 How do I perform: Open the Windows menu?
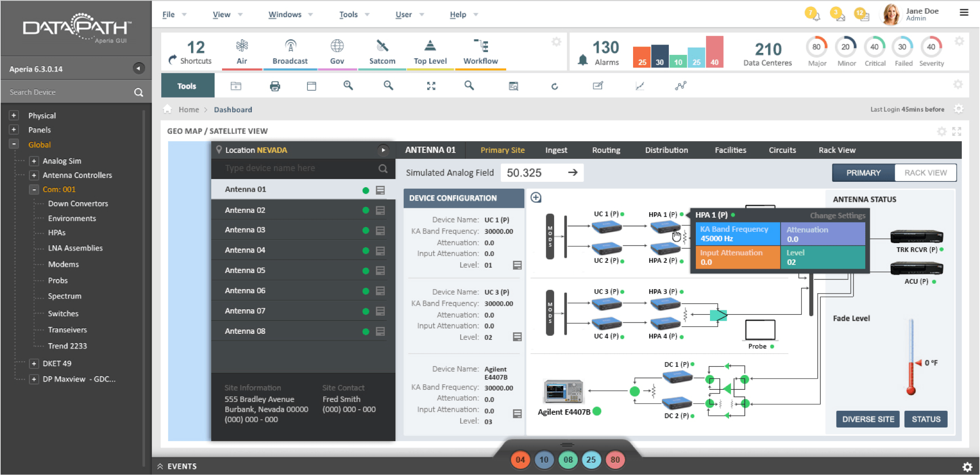pyautogui.click(x=285, y=14)
